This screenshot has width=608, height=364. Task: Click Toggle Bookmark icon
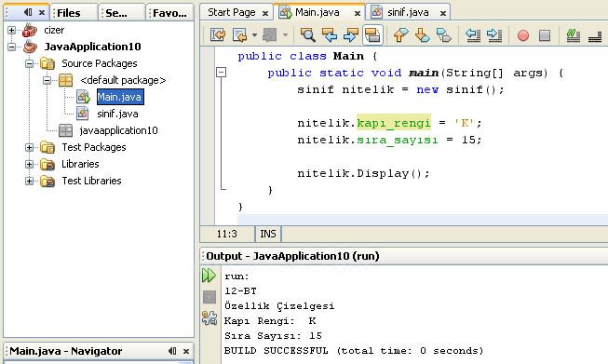click(443, 35)
